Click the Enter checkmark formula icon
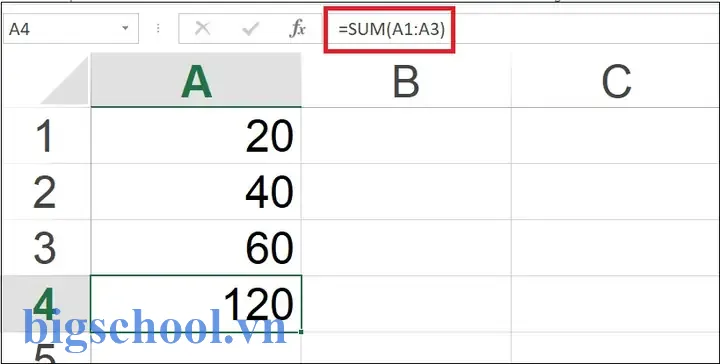Viewport: 720px width, 364px height. click(251, 29)
